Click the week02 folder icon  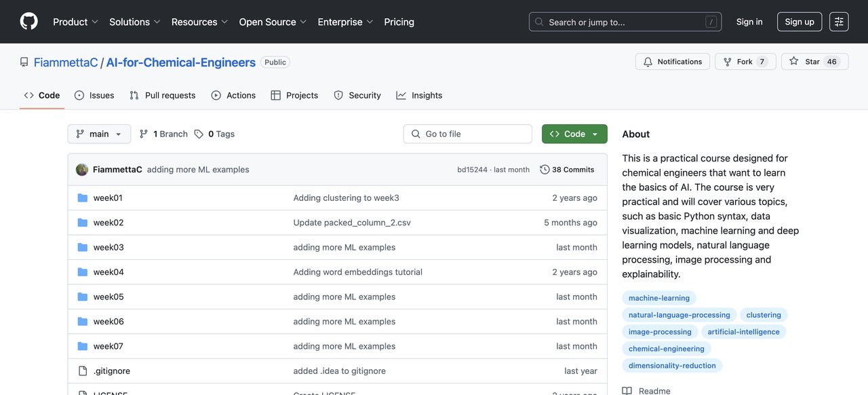[83, 223]
